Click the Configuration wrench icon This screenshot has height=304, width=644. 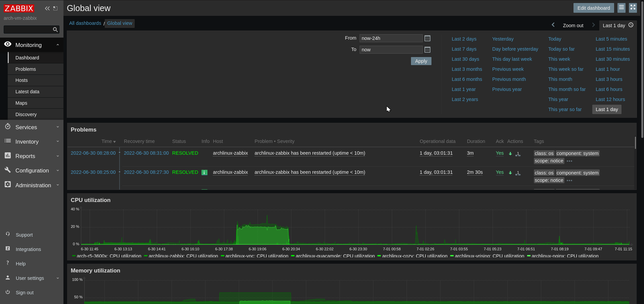click(8, 170)
